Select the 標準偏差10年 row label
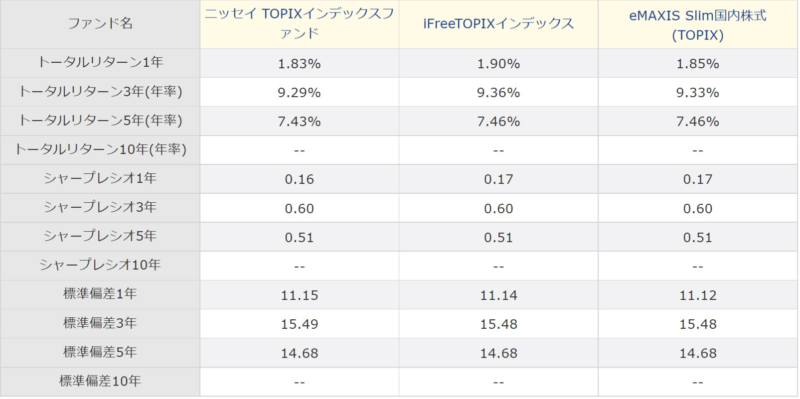This screenshot has height=399, width=800. click(x=100, y=381)
